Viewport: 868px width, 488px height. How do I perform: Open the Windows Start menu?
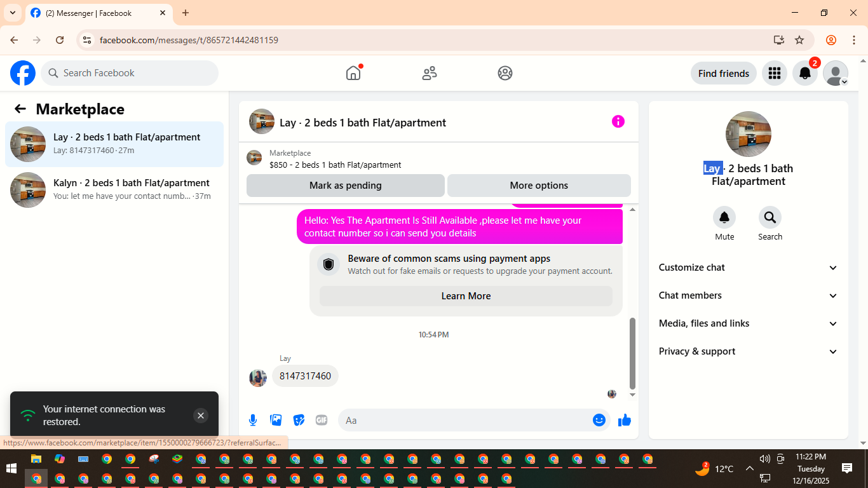[x=11, y=469]
